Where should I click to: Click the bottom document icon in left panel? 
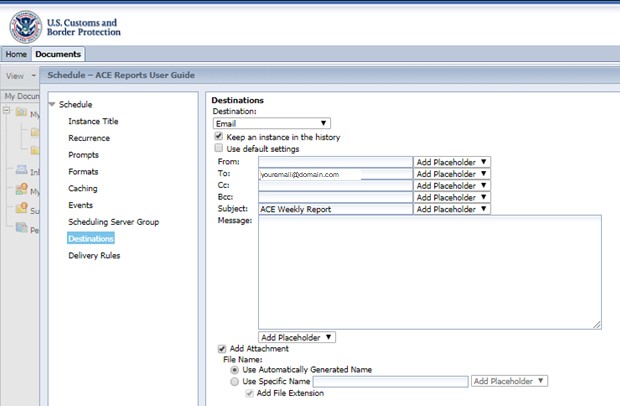coord(20,228)
